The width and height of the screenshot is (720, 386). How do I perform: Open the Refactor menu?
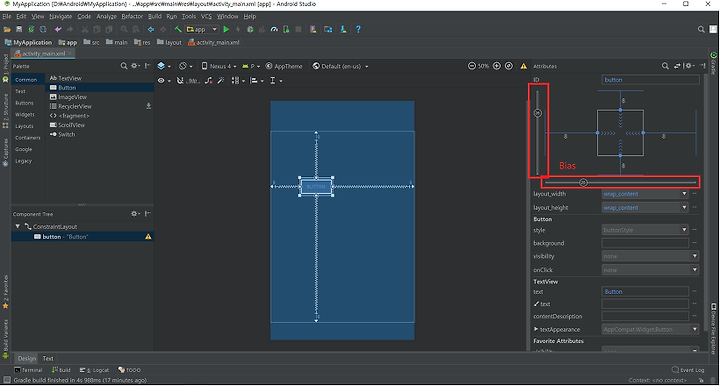pos(132,17)
